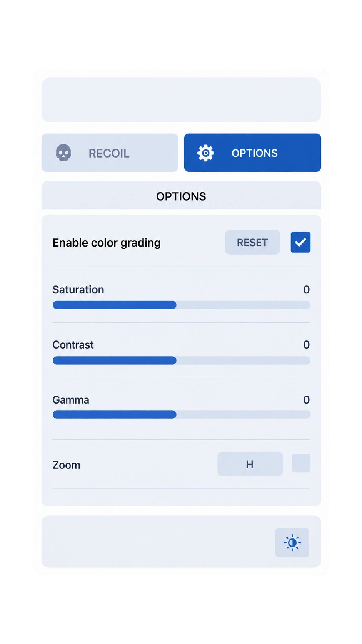362x644 pixels.
Task: Click the gear icon on the Options tab
Action: tap(206, 153)
